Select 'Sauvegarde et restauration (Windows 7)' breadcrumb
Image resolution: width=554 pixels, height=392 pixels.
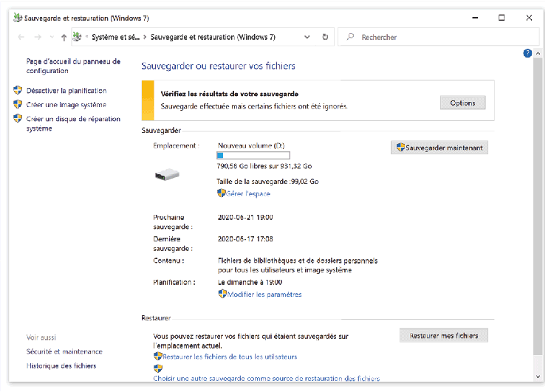pyautogui.click(x=213, y=37)
